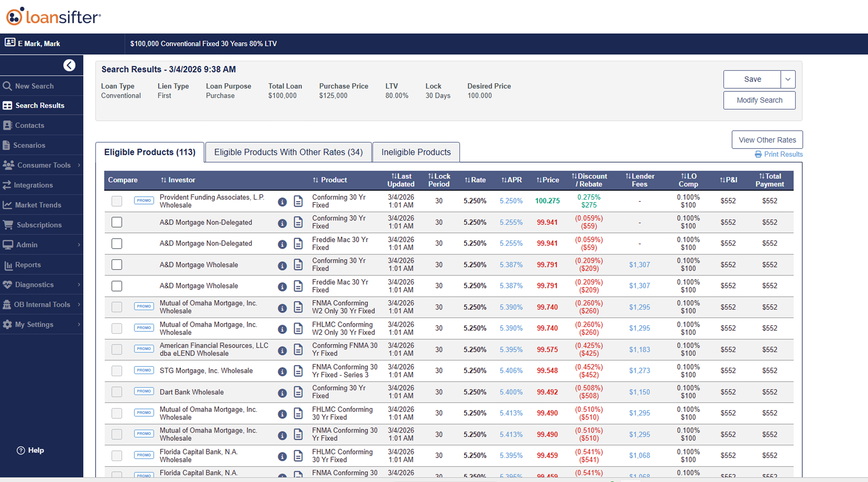Screen dimensions: 868x482
Task: Sort by the APR column header
Action: pos(511,180)
